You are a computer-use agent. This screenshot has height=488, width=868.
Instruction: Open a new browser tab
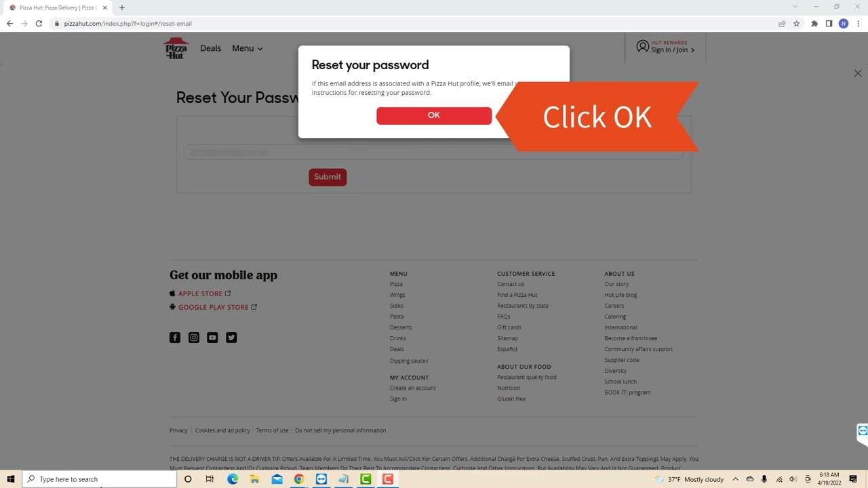(122, 7)
